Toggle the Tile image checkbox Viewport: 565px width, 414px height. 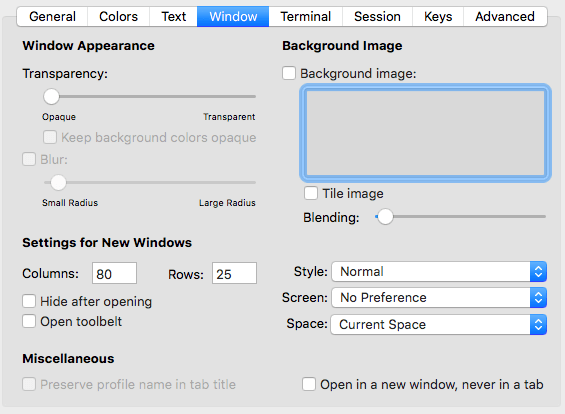click(x=311, y=193)
